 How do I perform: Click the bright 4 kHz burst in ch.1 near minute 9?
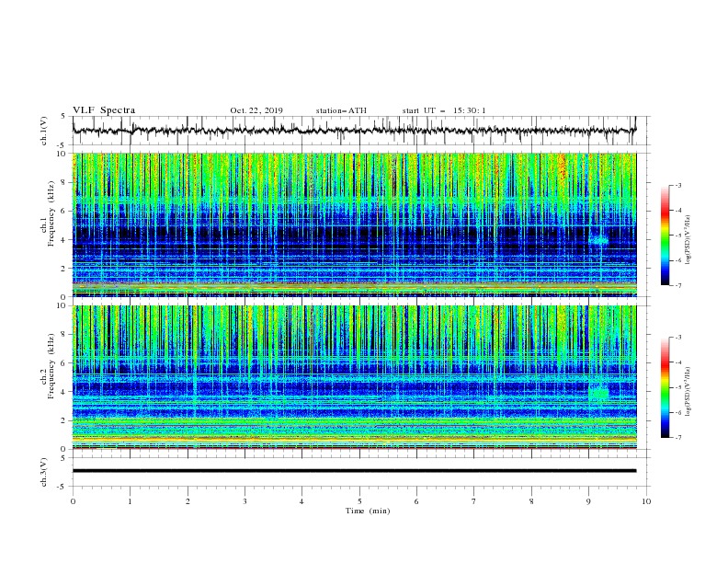click(x=598, y=240)
